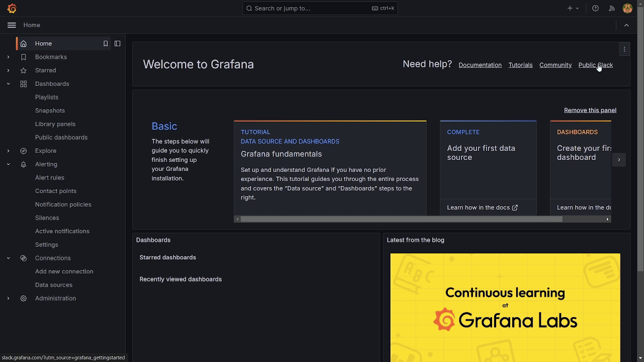The width and height of the screenshot is (644, 362).
Task: Click the Administration gear icon
Action: pyautogui.click(x=24, y=298)
